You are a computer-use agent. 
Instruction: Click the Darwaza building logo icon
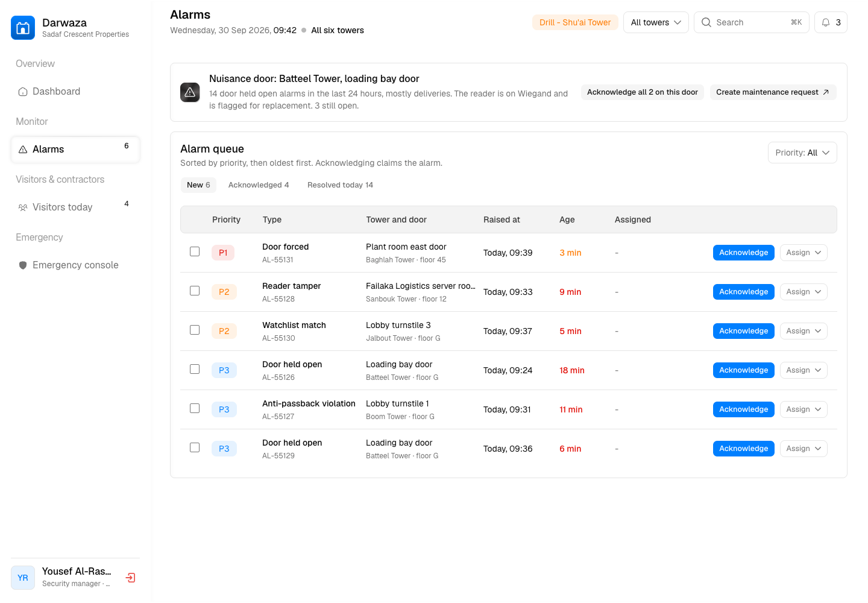[x=23, y=28]
